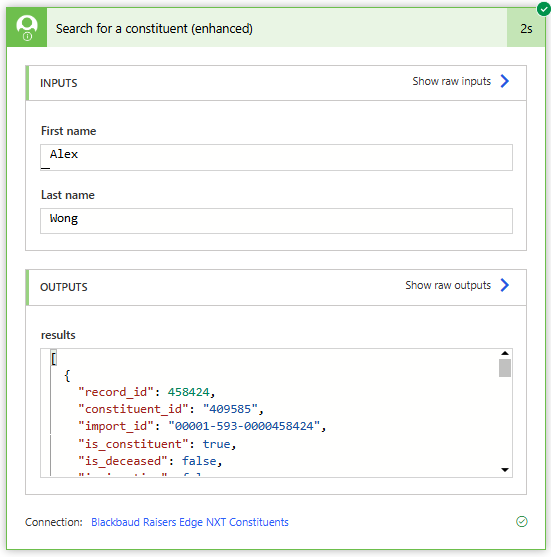
Task: Open the Blackbaud Raisers Edge NXT Constituents connection
Action: click(190, 522)
